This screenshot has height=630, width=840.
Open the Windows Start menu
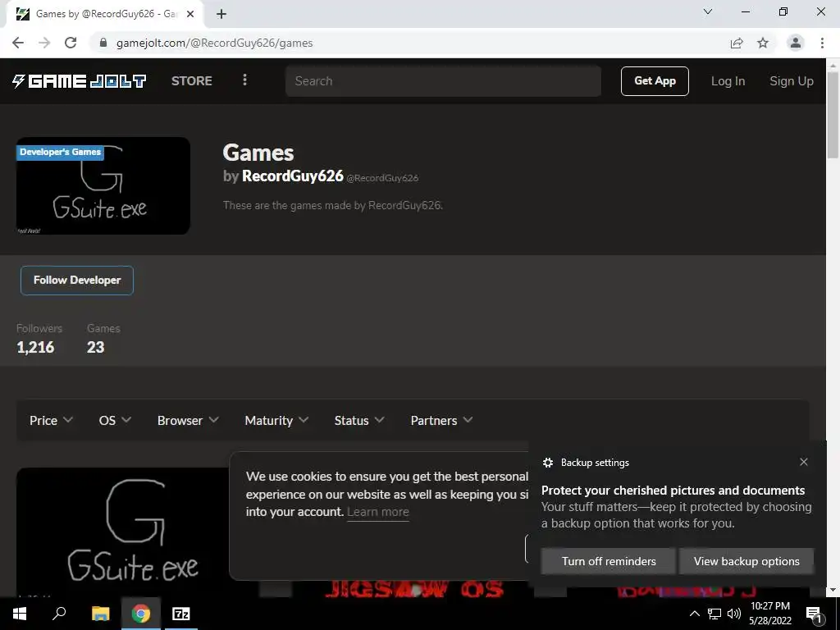point(20,614)
